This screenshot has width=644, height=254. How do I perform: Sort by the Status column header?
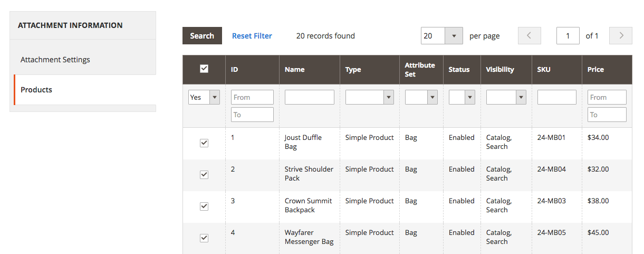pyautogui.click(x=462, y=70)
